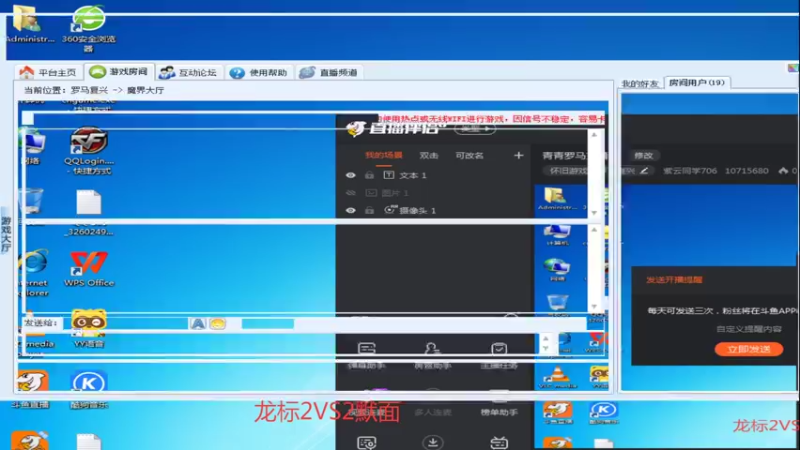Toggle lock on 摄像头 1 source
The width and height of the screenshot is (800, 450).
[x=369, y=210]
